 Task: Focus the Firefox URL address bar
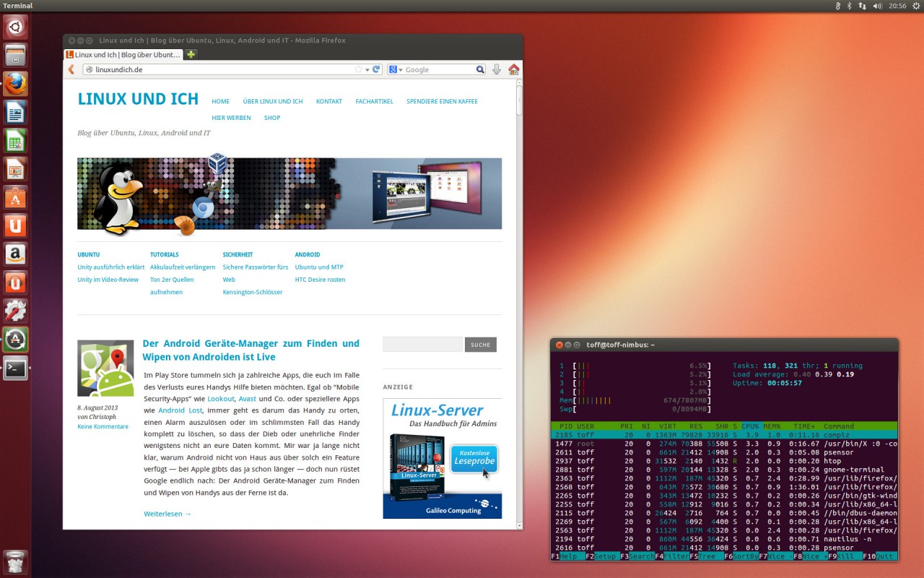tap(224, 69)
